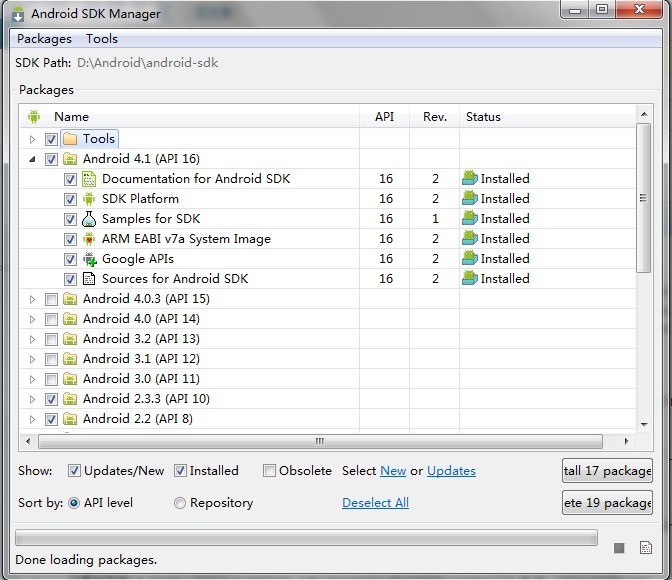
Task: Click the vertical scrollbar thumb of package list
Action: tap(643, 198)
